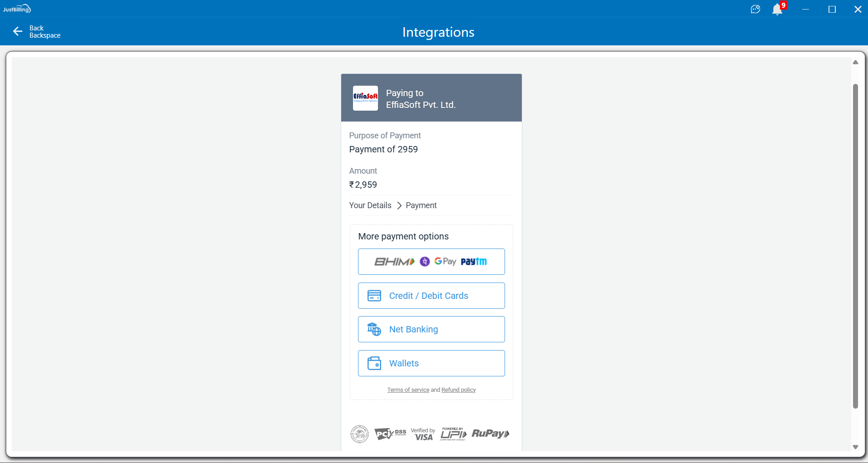Image resolution: width=868 pixels, height=463 pixels.
Task: Open the support chat icon
Action: coord(755,10)
